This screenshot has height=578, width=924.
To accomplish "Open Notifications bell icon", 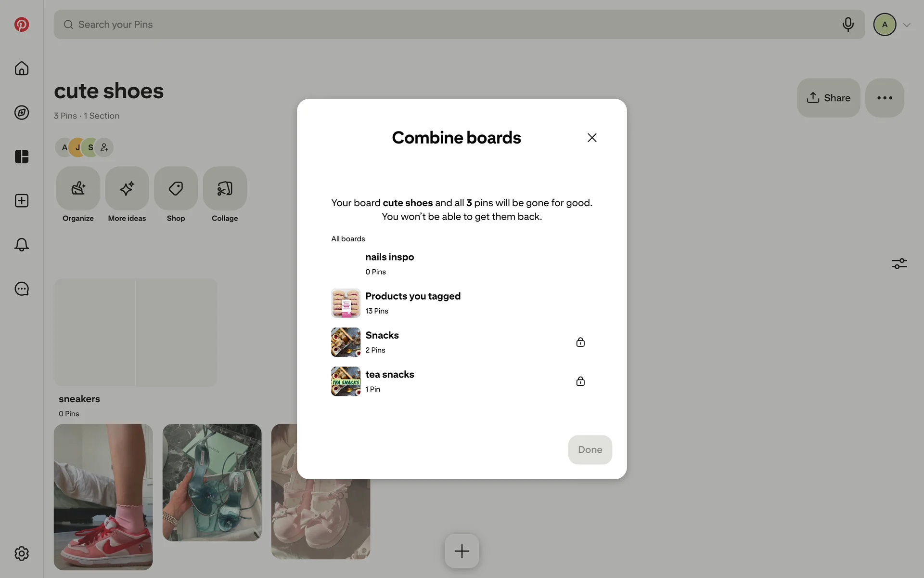I will click(21, 245).
